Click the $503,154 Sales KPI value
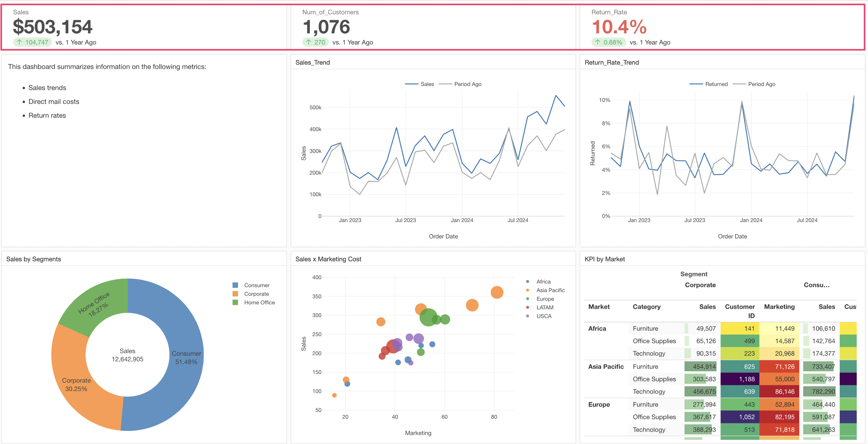Screen dimensions: 868x444 click(x=53, y=27)
